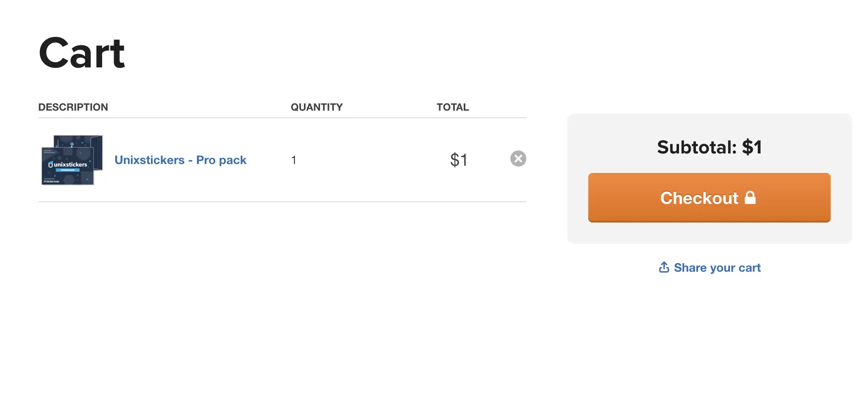Proceed with the orange Checkout button
The height and width of the screenshot is (401, 868).
pyautogui.click(x=709, y=198)
